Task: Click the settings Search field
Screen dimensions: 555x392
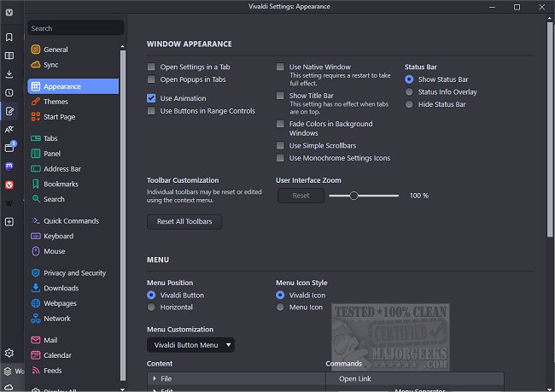Action: click(x=75, y=28)
